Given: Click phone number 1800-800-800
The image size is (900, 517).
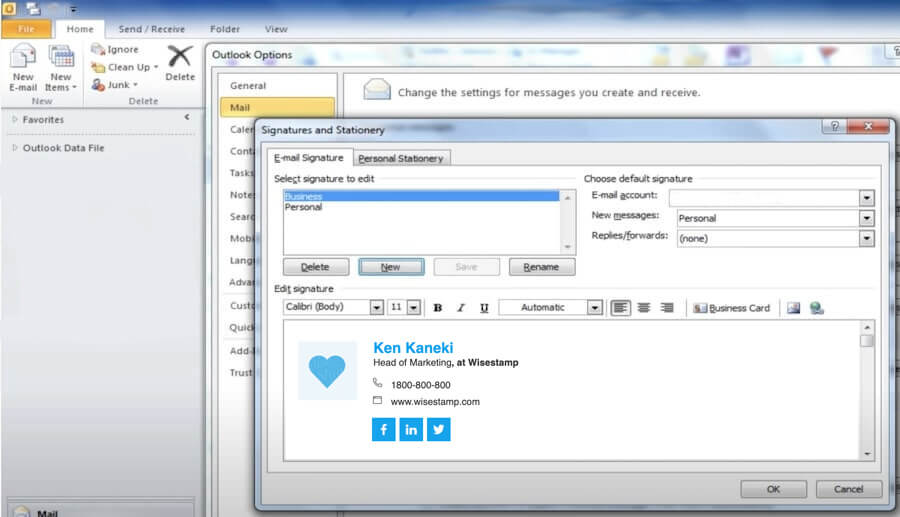Looking at the screenshot, I should pyautogui.click(x=421, y=385).
